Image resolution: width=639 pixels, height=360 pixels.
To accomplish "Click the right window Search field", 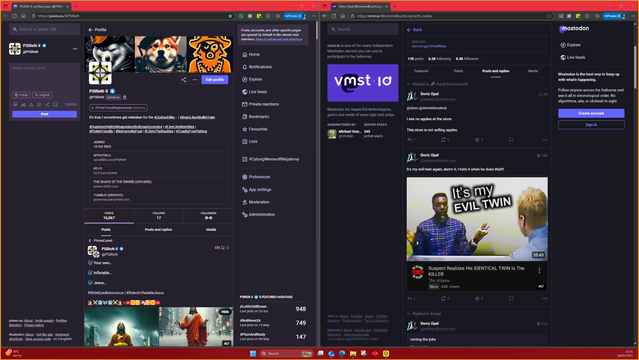I will pyautogui.click(x=363, y=29).
